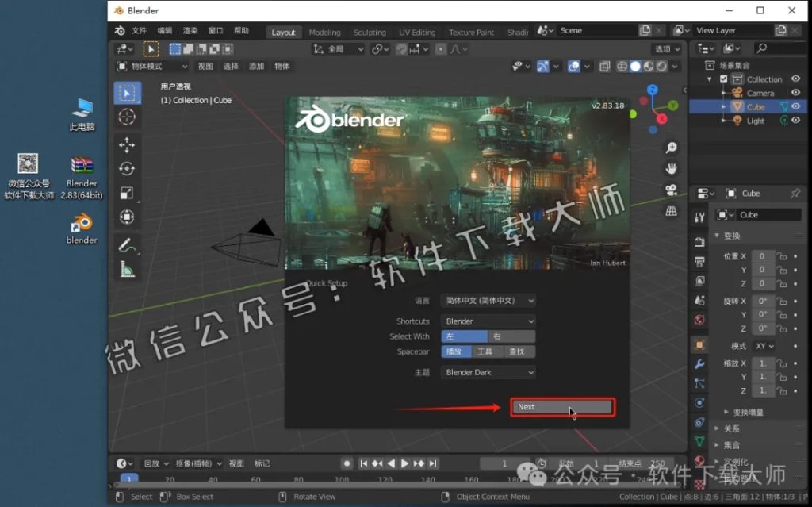Open Modifier Properties with the wrench icon

click(x=700, y=363)
